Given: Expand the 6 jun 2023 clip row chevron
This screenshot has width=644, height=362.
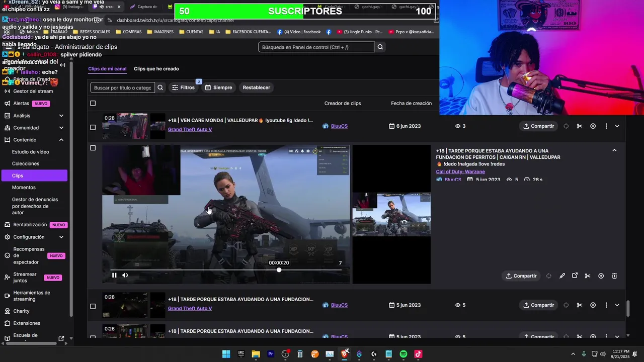Looking at the screenshot, I should (617, 126).
